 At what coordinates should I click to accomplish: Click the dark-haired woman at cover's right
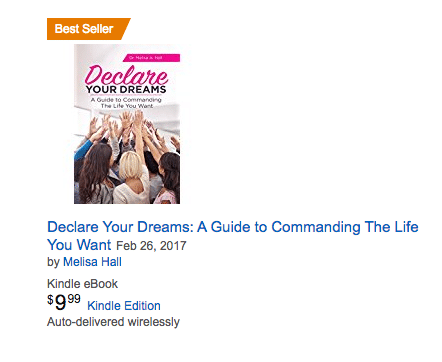pos(168,178)
